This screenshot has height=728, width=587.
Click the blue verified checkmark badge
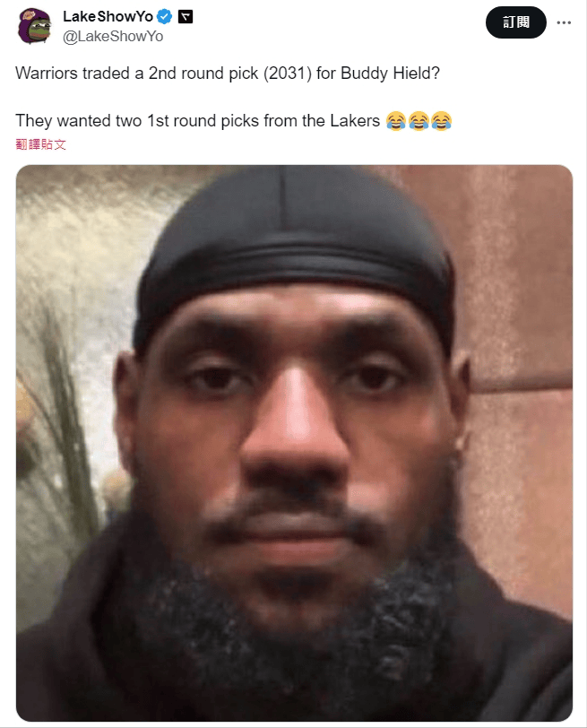pos(164,17)
